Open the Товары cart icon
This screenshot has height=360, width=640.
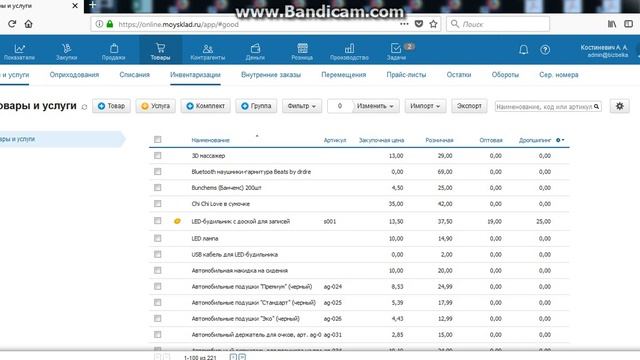[160, 48]
